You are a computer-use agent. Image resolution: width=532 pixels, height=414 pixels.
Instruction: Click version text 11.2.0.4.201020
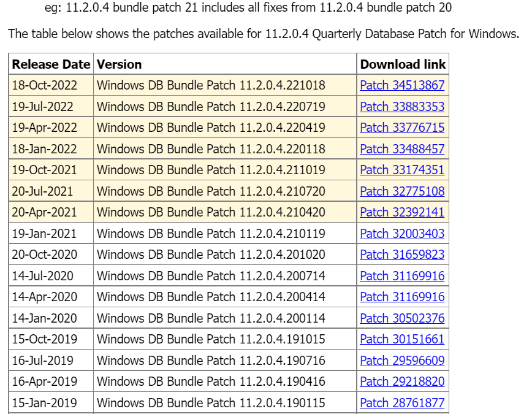(x=283, y=255)
